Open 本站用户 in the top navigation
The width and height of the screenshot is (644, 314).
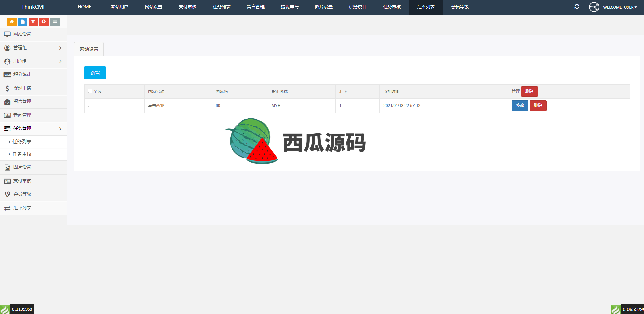point(119,7)
